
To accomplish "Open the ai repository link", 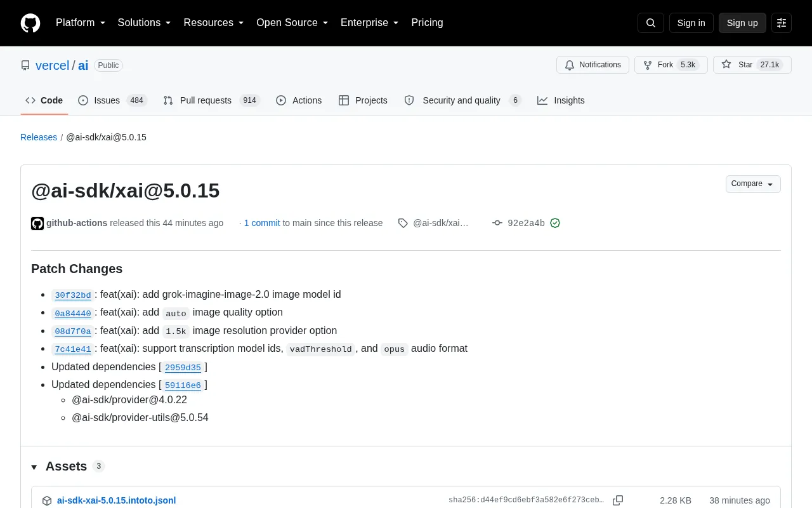I will pyautogui.click(x=83, y=65).
